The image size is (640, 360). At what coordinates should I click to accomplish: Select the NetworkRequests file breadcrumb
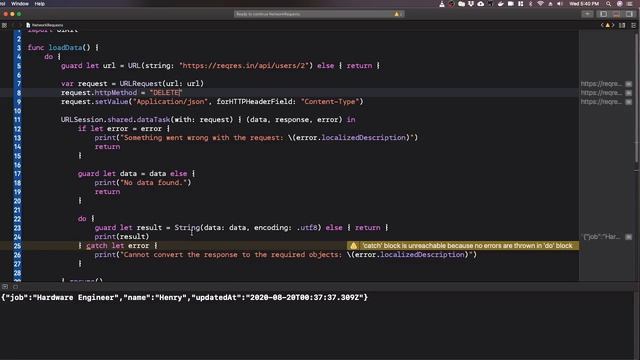coord(45,25)
